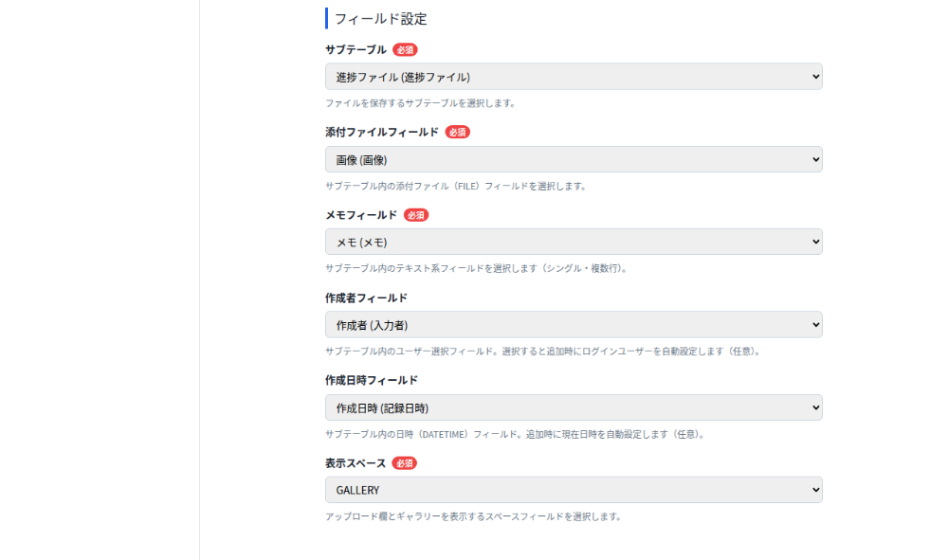Click the 必須 badge next to 表示スペース
The height and width of the screenshot is (560, 948).
(x=405, y=463)
